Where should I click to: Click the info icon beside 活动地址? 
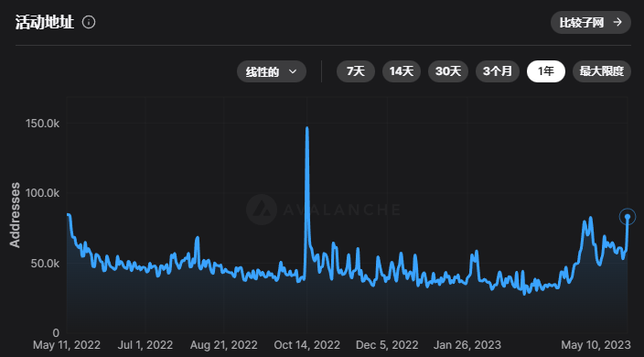[x=89, y=22]
